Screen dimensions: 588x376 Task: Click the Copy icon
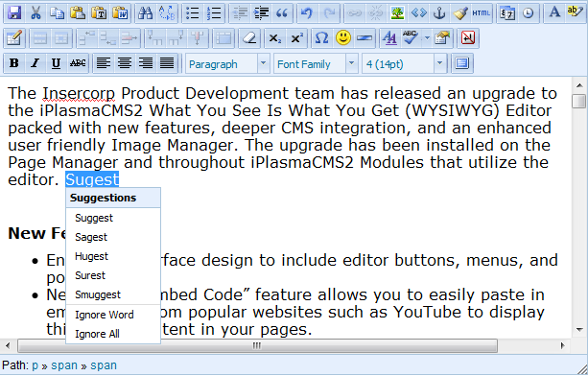pos(57,13)
